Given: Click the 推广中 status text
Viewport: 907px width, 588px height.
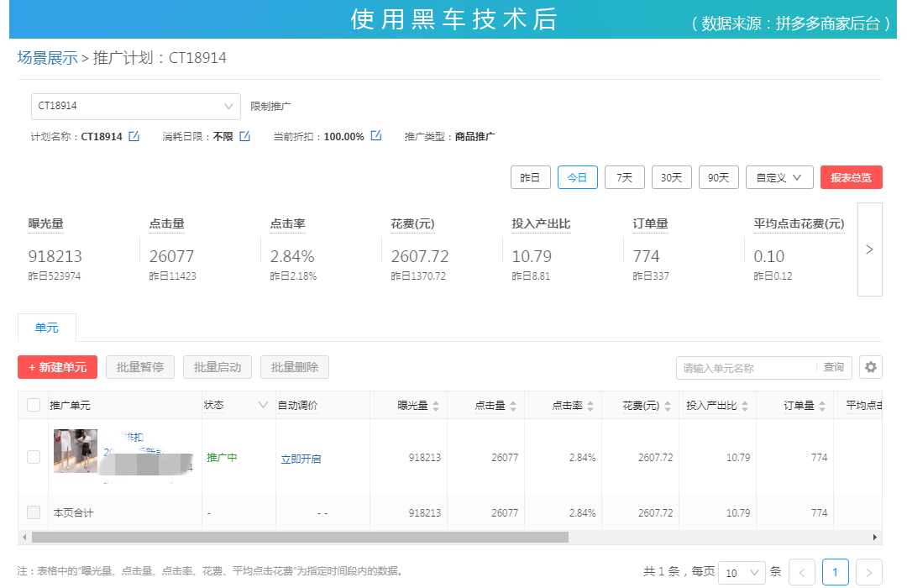Looking at the screenshot, I should pyautogui.click(x=222, y=458).
